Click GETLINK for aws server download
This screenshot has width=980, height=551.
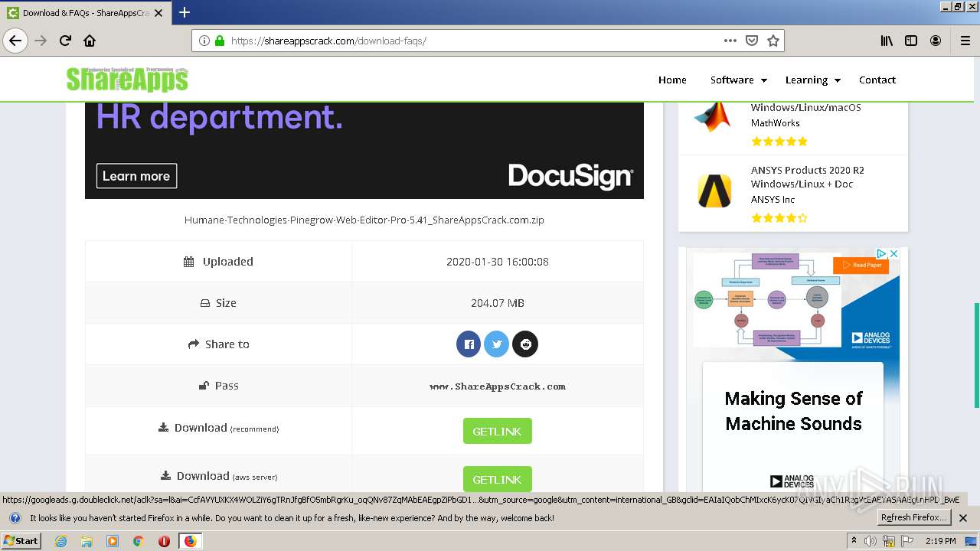[x=497, y=479]
